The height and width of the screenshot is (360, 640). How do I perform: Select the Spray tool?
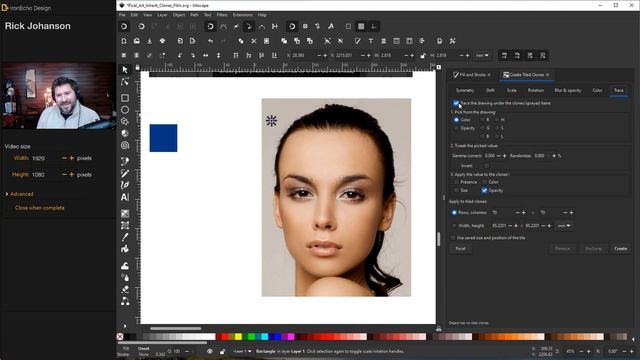click(x=125, y=278)
